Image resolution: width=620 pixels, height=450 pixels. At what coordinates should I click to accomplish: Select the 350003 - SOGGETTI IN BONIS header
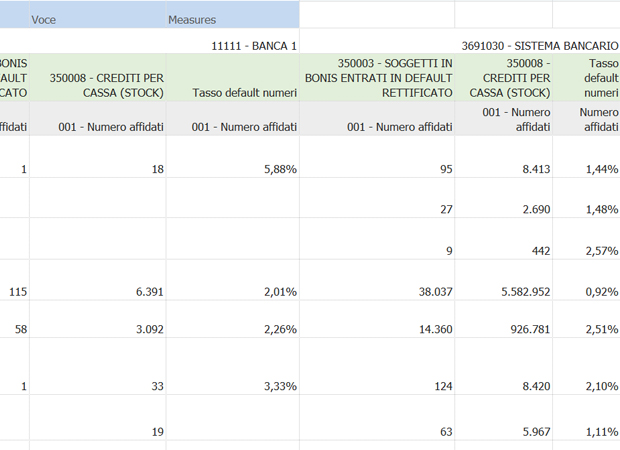click(x=378, y=78)
